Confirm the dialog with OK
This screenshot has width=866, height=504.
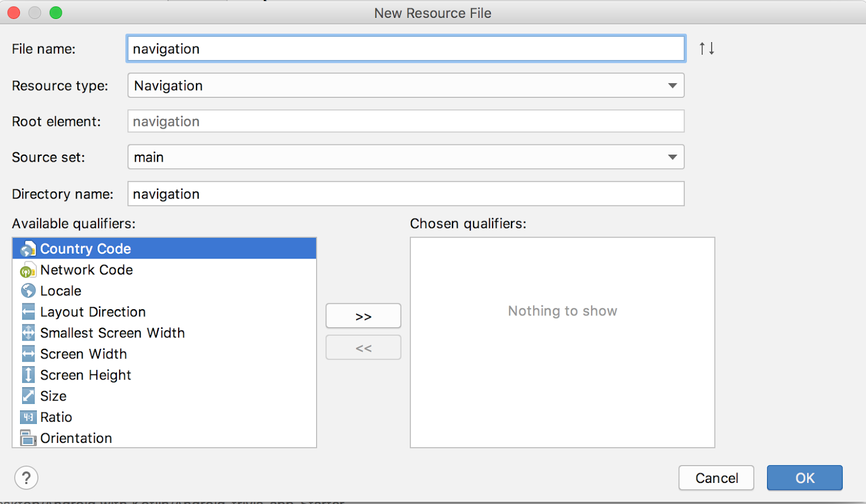pos(804,478)
